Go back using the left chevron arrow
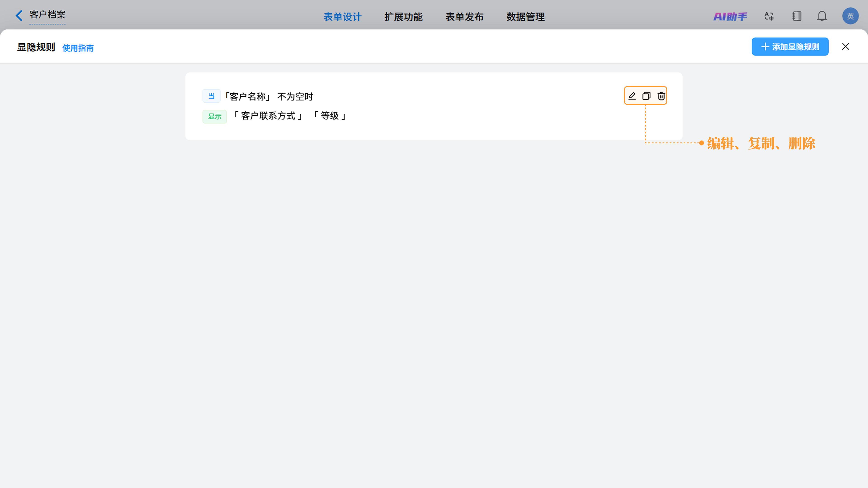 coord(19,16)
